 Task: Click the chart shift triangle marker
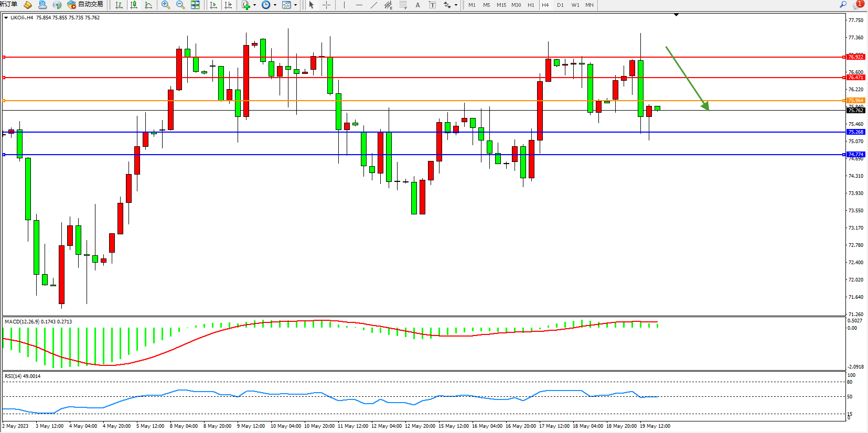click(676, 15)
